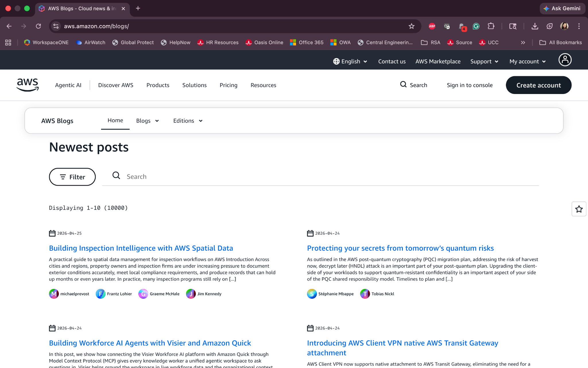Open Chrome downloads icon
Viewport: 588px width, 368px height.
click(x=535, y=26)
